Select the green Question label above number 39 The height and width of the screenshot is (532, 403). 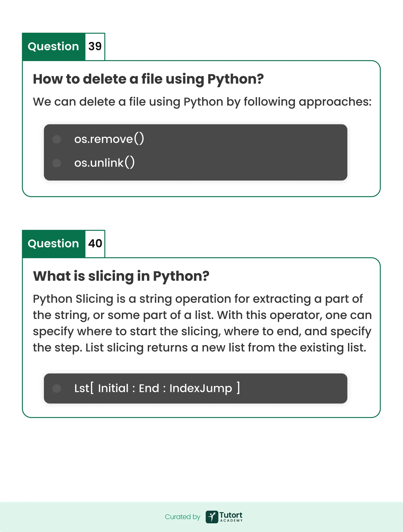click(53, 46)
